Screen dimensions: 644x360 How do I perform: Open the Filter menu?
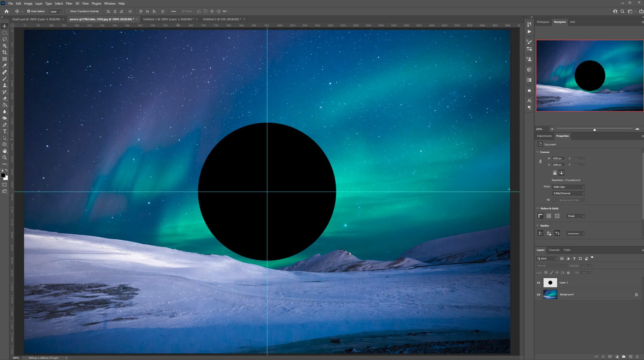(x=69, y=3)
